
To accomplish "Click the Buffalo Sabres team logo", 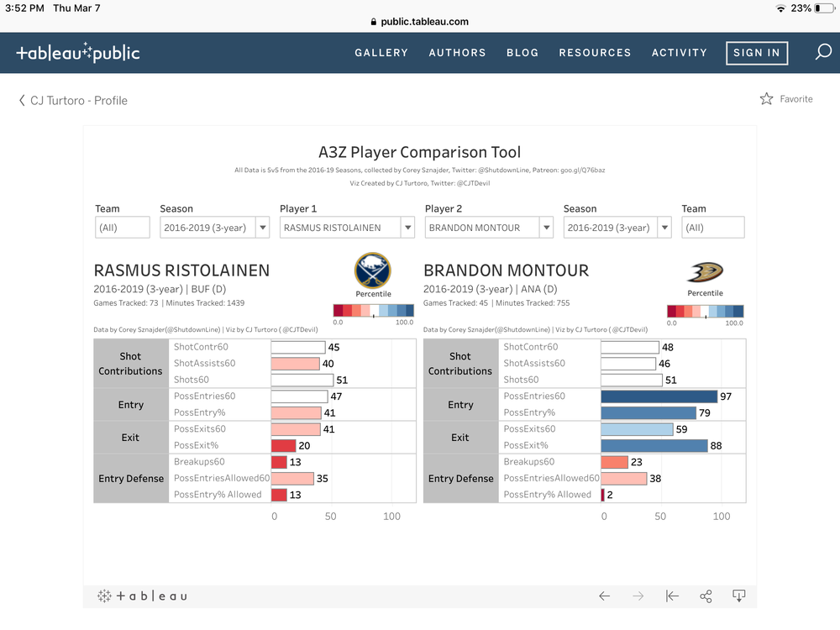I will click(x=373, y=270).
